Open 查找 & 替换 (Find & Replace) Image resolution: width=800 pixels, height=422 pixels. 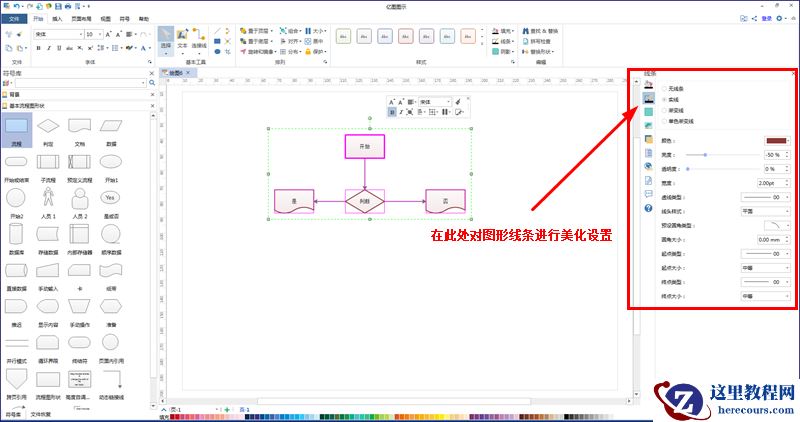tap(540, 31)
